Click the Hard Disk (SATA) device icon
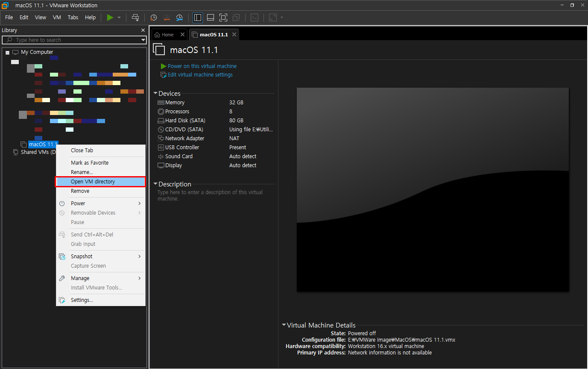 [161, 121]
